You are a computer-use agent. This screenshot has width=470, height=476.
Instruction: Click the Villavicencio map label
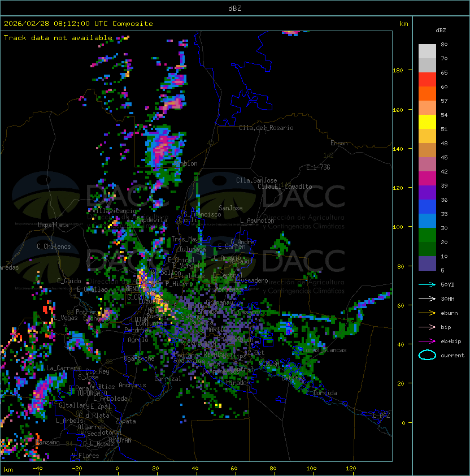click(x=114, y=211)
